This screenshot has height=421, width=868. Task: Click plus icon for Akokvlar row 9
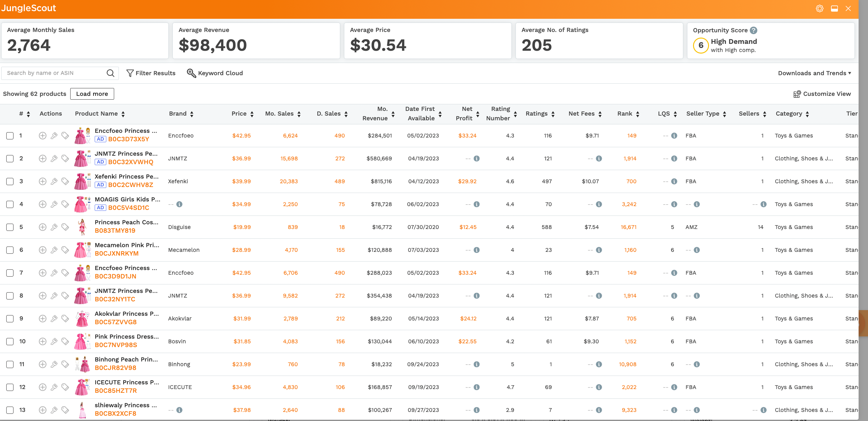[42, 319]
